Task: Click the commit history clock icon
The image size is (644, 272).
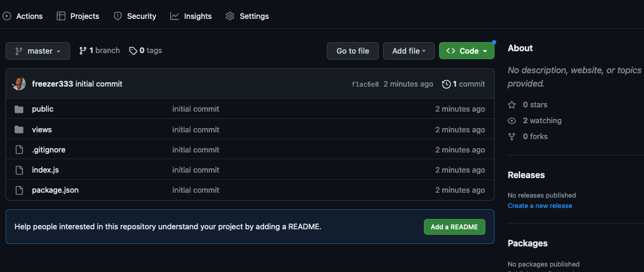Action: (x=446, y=84)
